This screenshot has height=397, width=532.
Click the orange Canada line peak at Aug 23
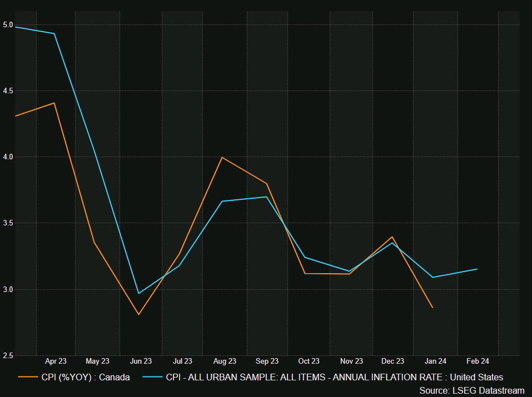click(221, 158)
